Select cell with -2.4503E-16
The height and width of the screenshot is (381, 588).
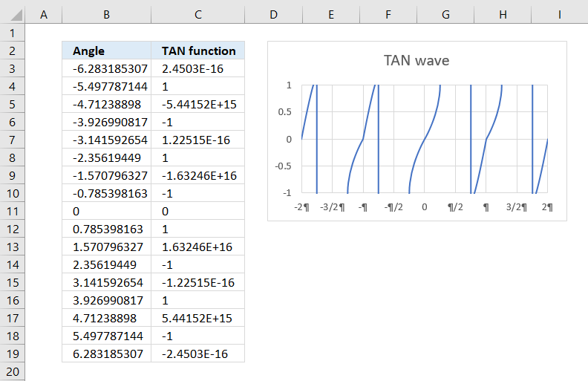[198, 354]
